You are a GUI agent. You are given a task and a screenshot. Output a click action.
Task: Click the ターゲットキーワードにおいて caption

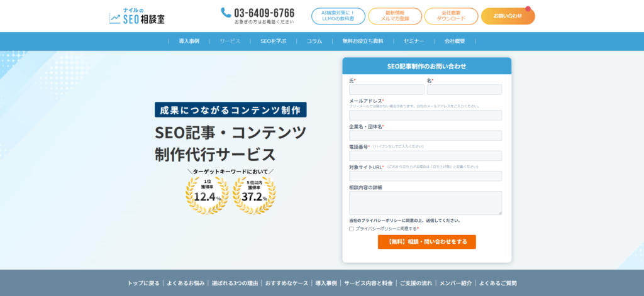pos(230,171)
